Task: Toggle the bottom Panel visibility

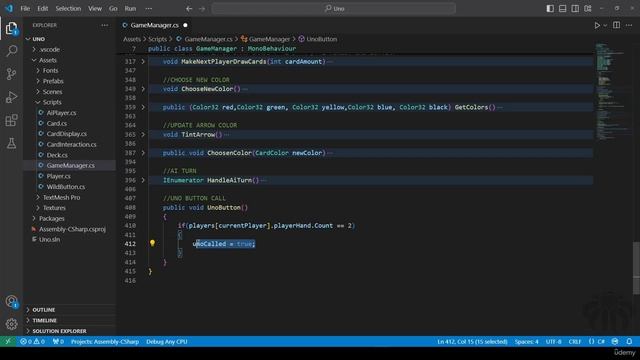Action: click(562, 9)
